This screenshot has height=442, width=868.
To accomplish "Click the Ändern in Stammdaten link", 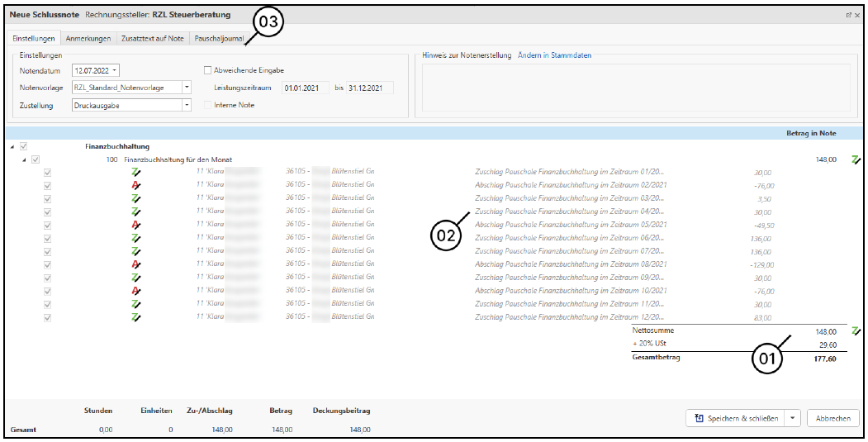I will [x=554, y=55].
